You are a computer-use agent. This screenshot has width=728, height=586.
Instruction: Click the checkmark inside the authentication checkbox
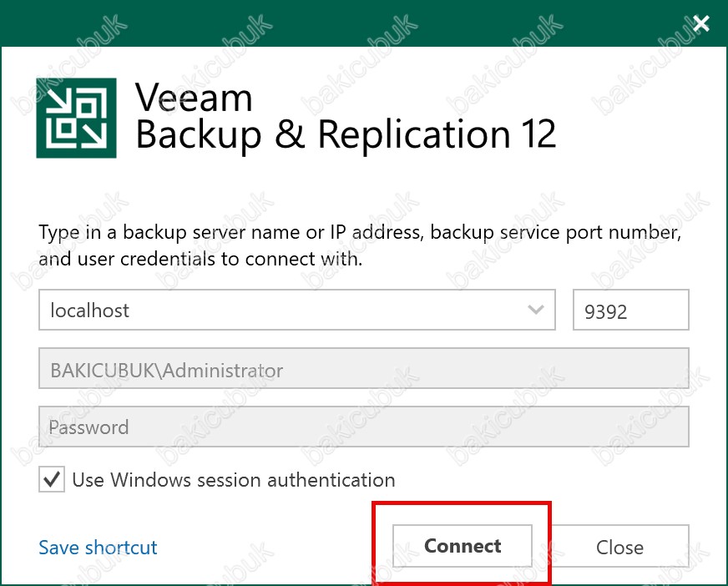(52, 480)
